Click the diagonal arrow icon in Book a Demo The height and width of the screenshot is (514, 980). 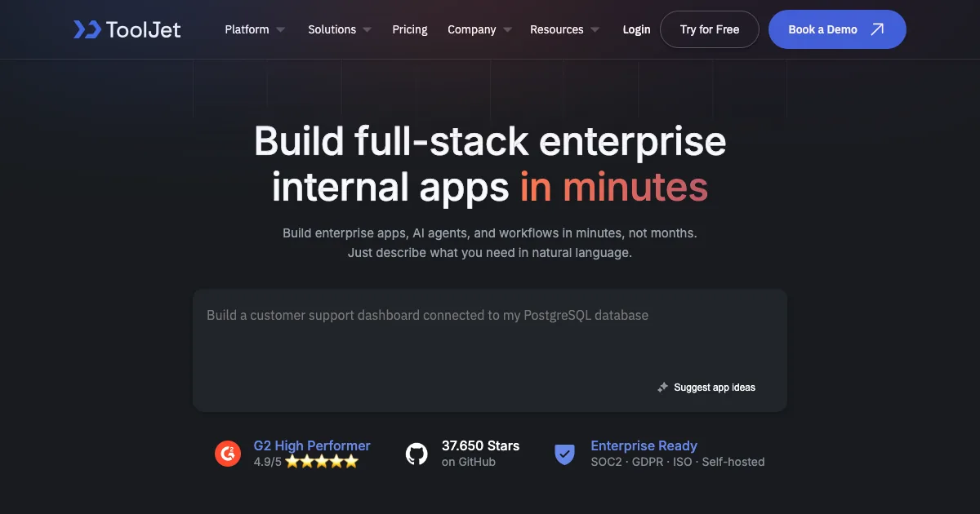point(877,29)
